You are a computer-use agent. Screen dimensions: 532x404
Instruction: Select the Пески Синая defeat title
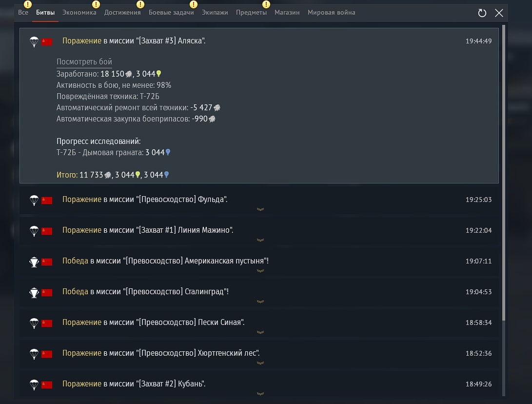pos(153,322)
